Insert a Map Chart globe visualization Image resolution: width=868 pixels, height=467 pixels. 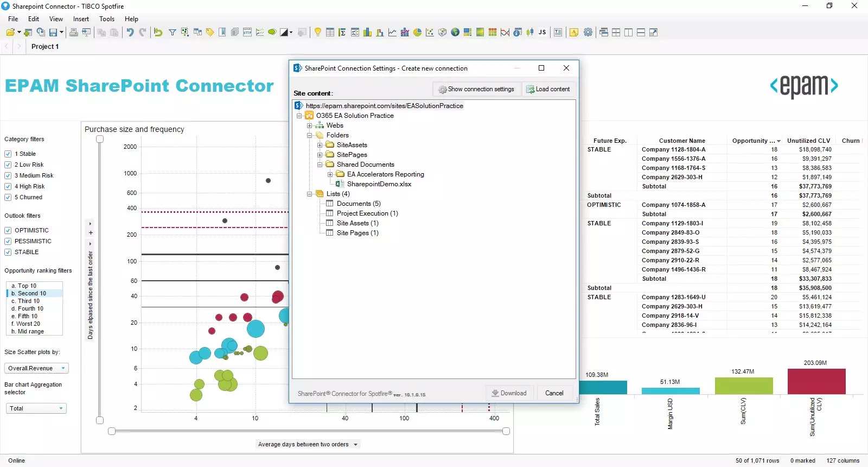(x=455, y=33)
